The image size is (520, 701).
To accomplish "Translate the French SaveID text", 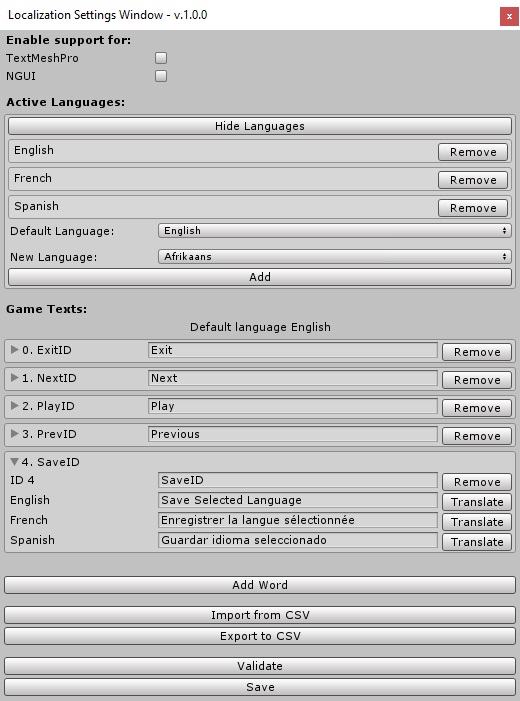I will pyautogui.click(x=477, y=522).
